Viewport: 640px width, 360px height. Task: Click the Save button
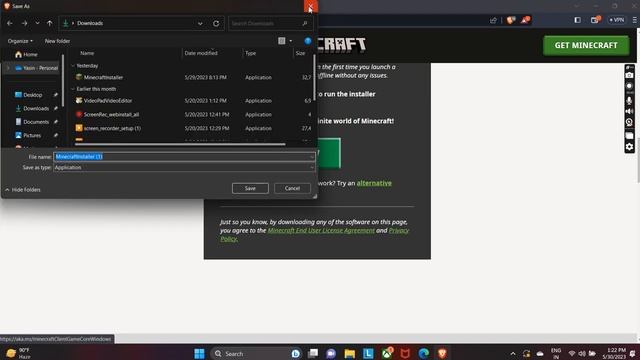tap(250, 188)
